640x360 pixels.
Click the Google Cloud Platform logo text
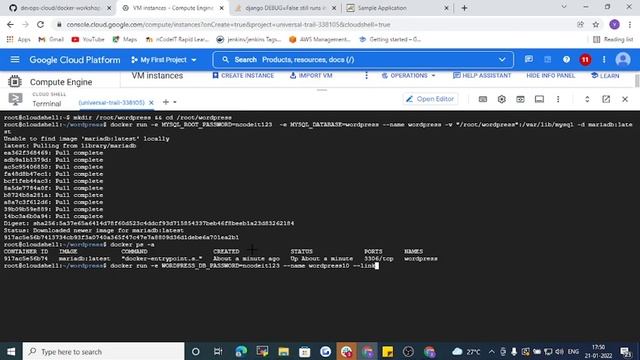pos(75,60)
